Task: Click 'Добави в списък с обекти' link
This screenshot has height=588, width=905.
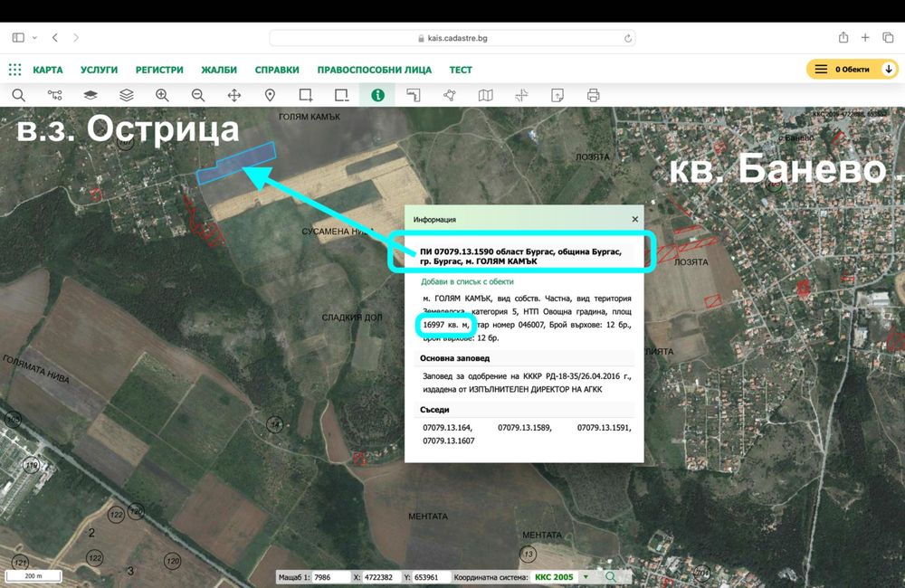Action: [x=467, y=281]
